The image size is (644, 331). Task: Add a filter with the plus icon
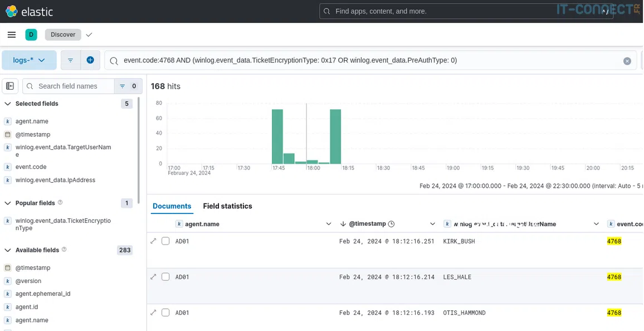[x=90, y=60]
